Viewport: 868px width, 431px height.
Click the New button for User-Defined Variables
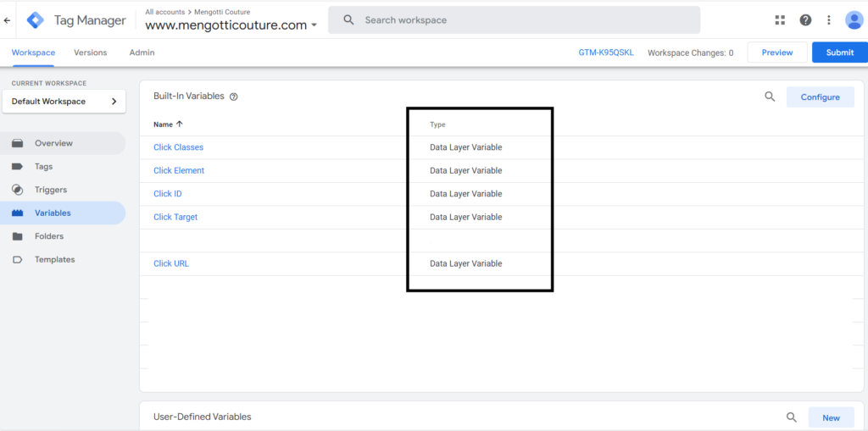pyautogui.click(x=831, y=417)
